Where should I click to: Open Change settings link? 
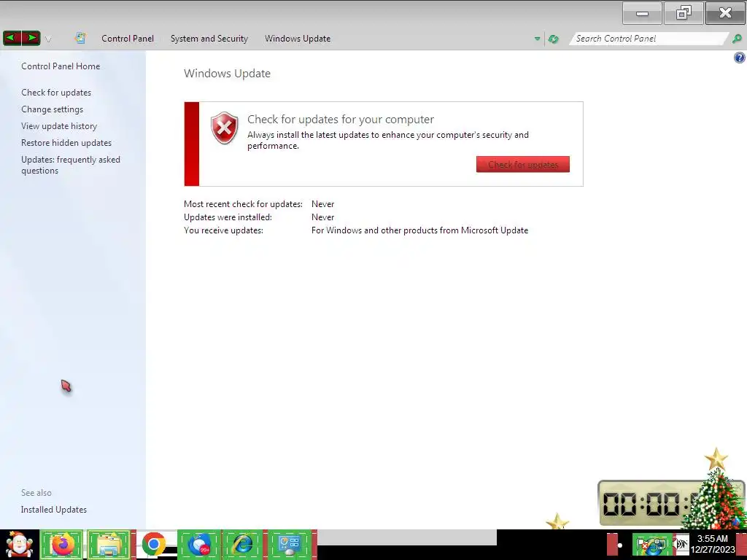click(x=52, y=109)
